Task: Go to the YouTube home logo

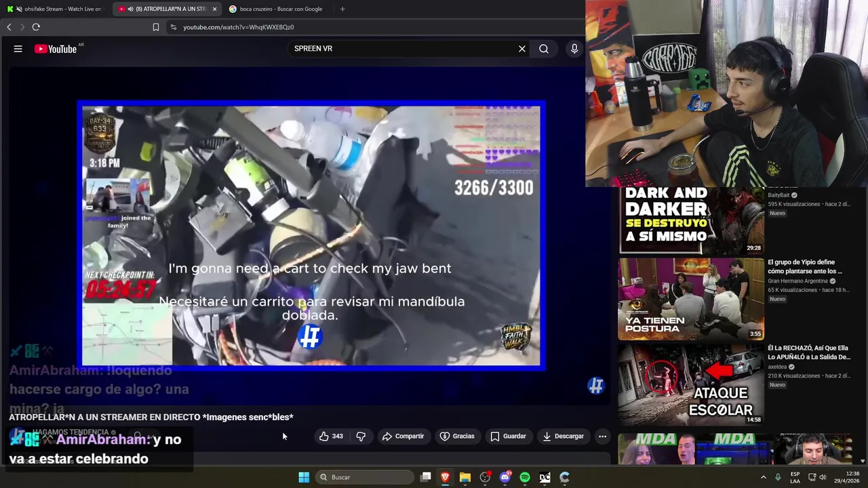Action: (x=56, y=49)
